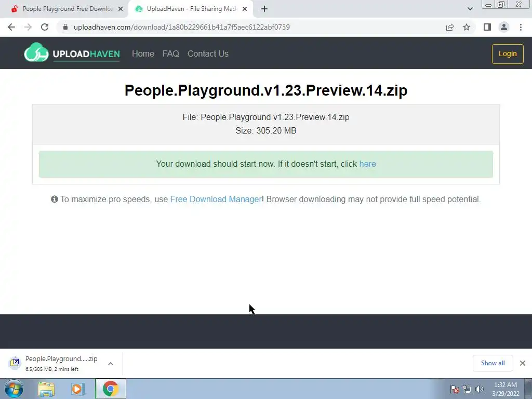The width and height of the screenshot is (532, 399).
Task: Click the Show desktop strip on the taskbar
Action: coord(528,389)
